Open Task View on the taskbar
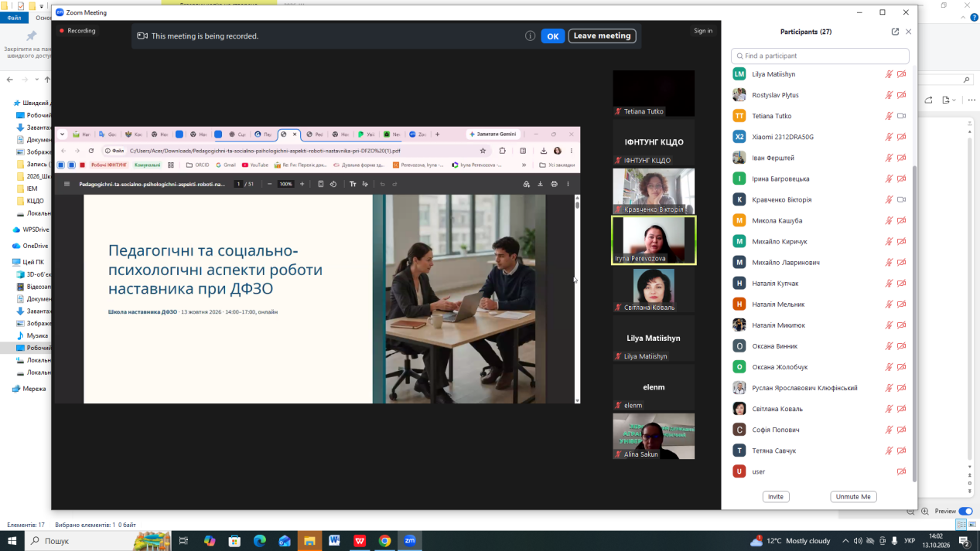The image size is (980, 551). [x=183, y=541]
